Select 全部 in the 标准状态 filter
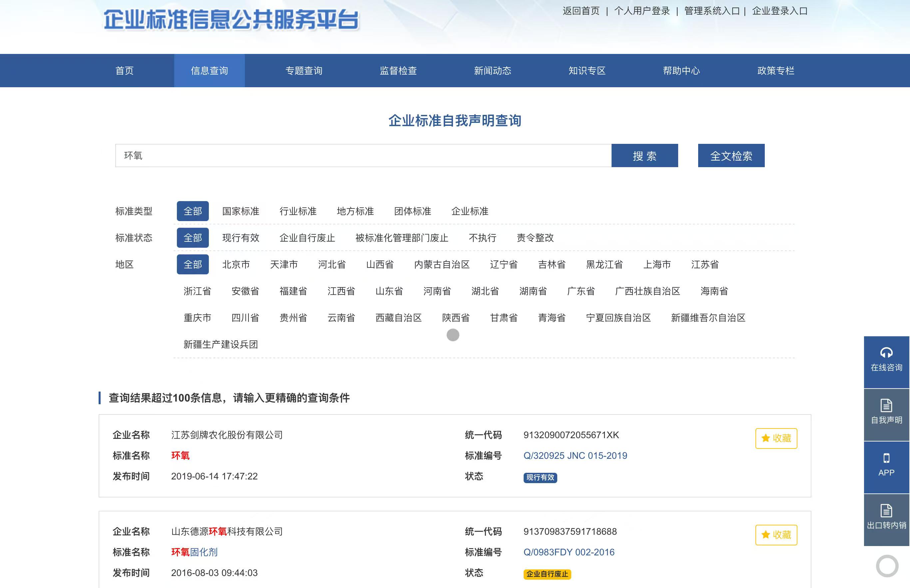This screenshot has height=588, width=910. point(193,238)
